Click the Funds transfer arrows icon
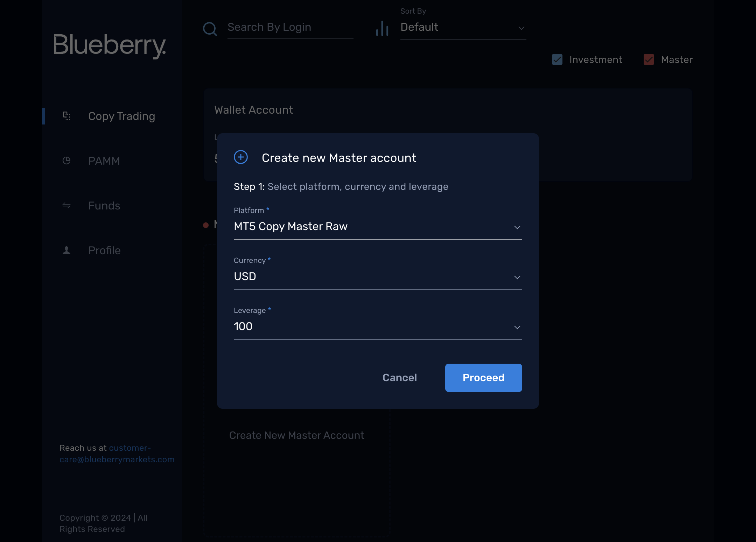 pyautogui.click(x=66, y=205)
